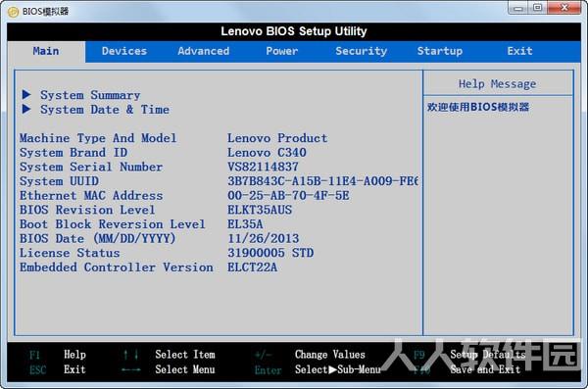Click serial number VS82114837
This screenshot has width=588, height=389.
pyautogui.click(x=263, y=167)
